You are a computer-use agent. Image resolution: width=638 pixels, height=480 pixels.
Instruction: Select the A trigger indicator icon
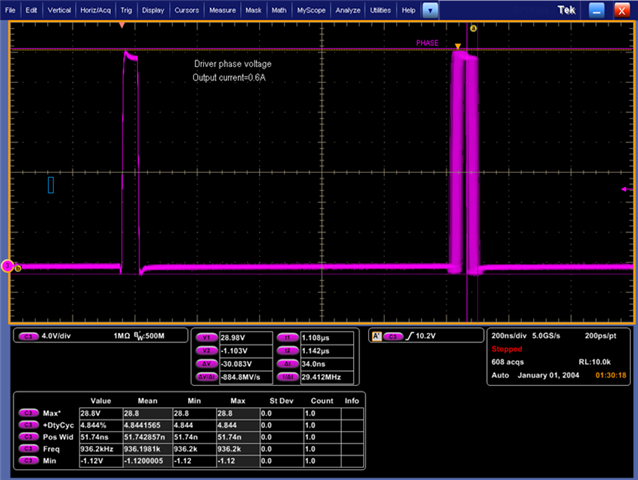click(377, 336)
